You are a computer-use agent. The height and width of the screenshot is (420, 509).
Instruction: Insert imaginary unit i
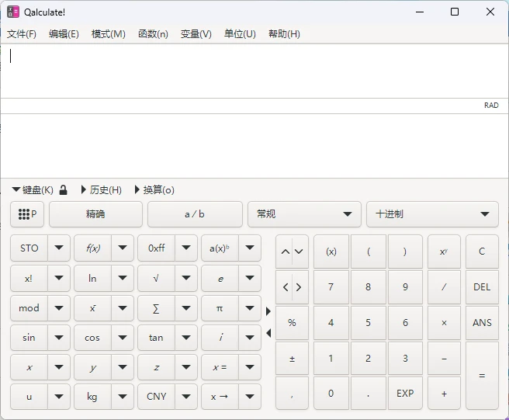pos(220,338)
